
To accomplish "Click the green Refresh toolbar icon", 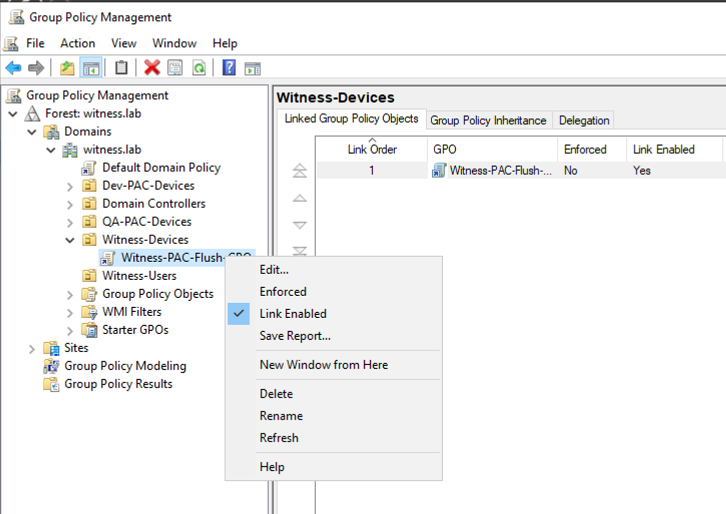I will click(199, 68).
